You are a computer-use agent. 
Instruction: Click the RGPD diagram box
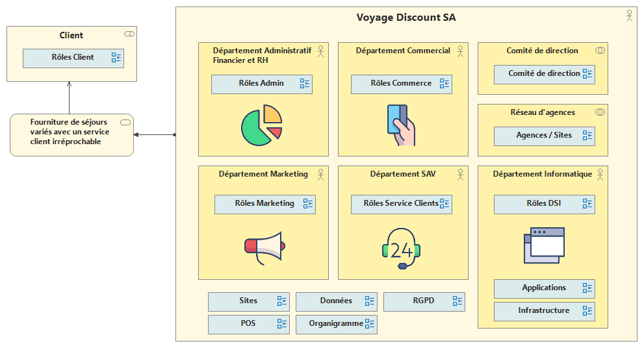tap(424, 301)
